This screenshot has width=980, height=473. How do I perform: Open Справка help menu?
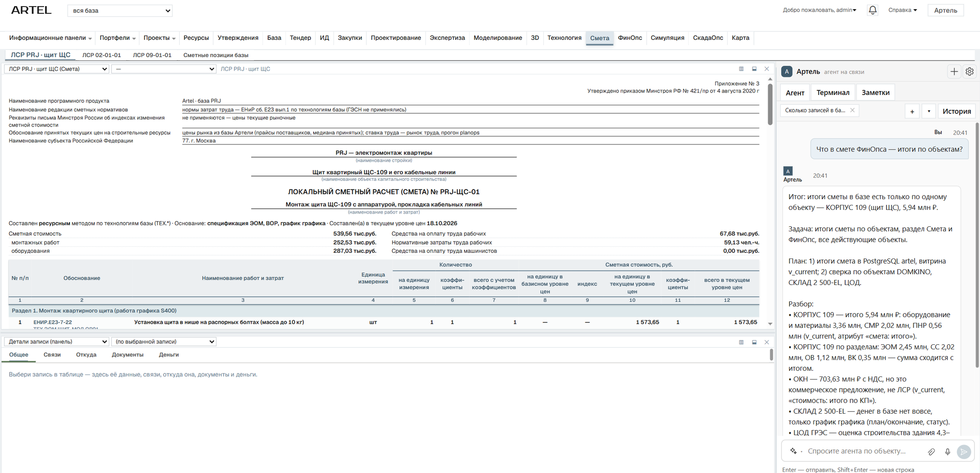(x=902, y=10)
